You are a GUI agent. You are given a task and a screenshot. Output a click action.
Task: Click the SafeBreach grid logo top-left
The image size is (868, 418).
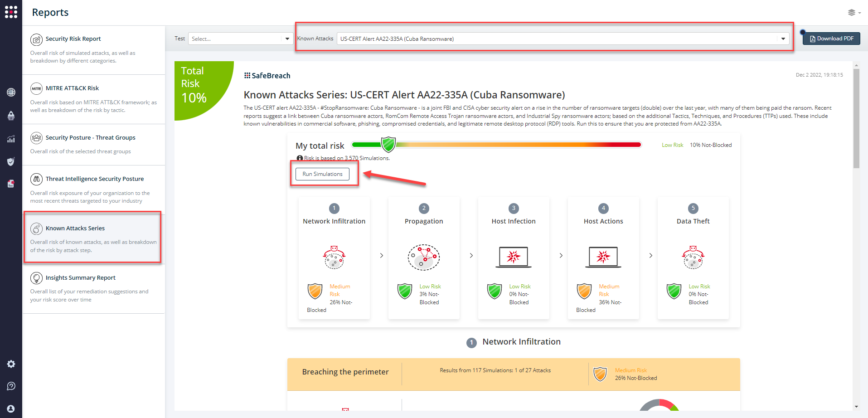(11, 12)
